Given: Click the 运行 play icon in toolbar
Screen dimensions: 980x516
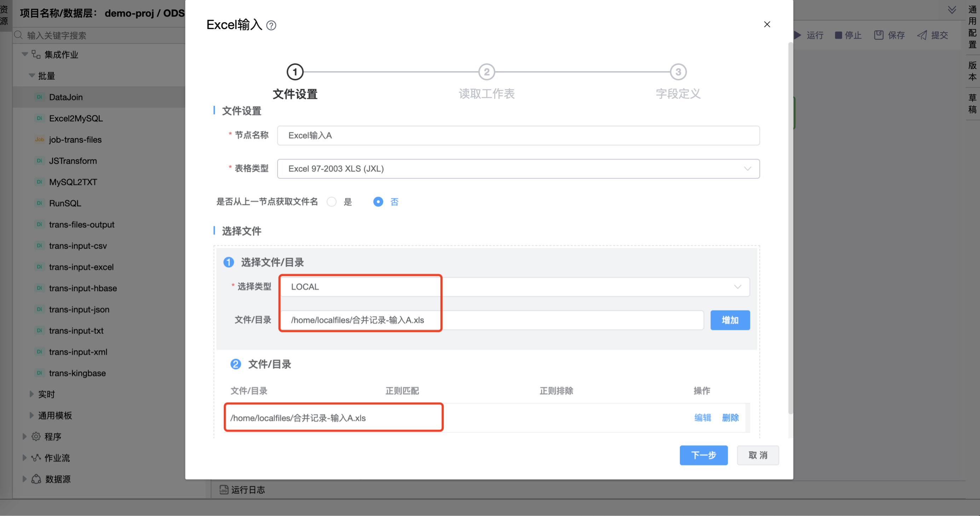Looking at the screenshot, I should [798, 35].
